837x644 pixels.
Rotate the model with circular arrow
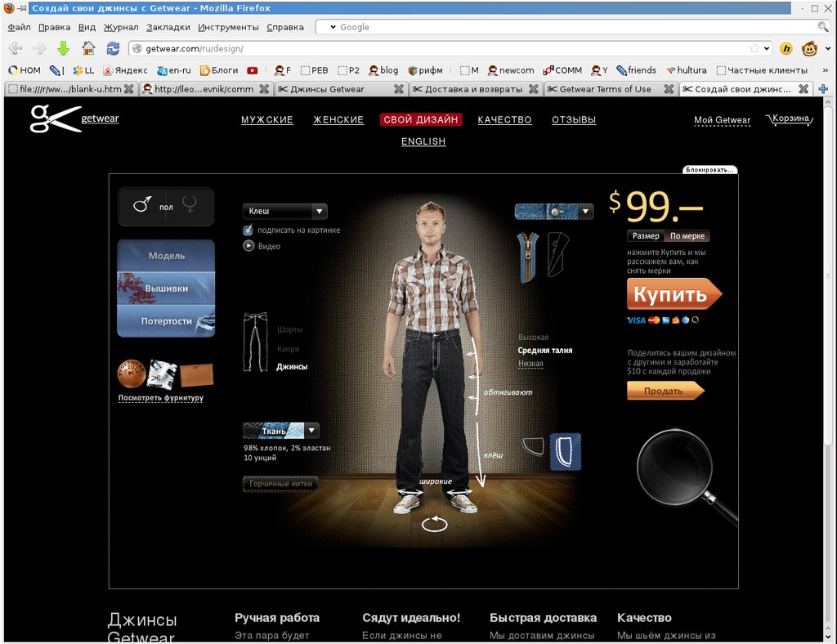(435, 523)
